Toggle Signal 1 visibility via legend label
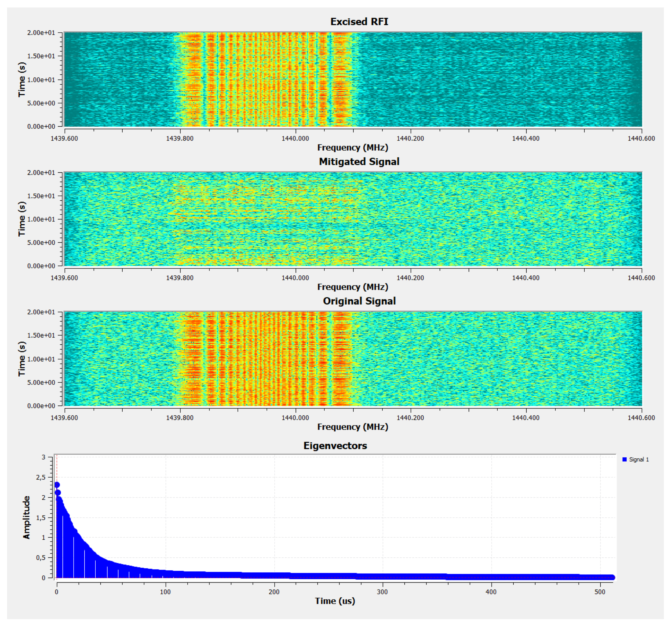 pyautogui.click(x=639, y=459)
